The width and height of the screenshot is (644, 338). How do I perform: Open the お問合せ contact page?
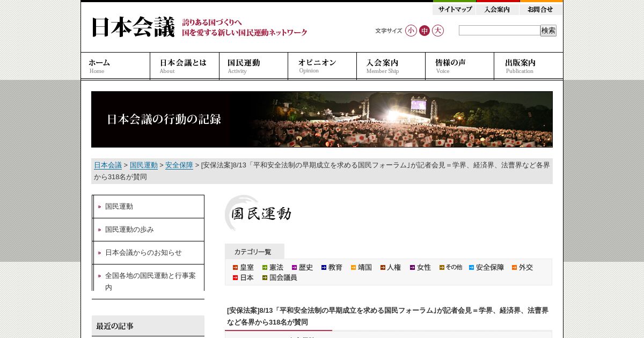click(x=541, y=9)
